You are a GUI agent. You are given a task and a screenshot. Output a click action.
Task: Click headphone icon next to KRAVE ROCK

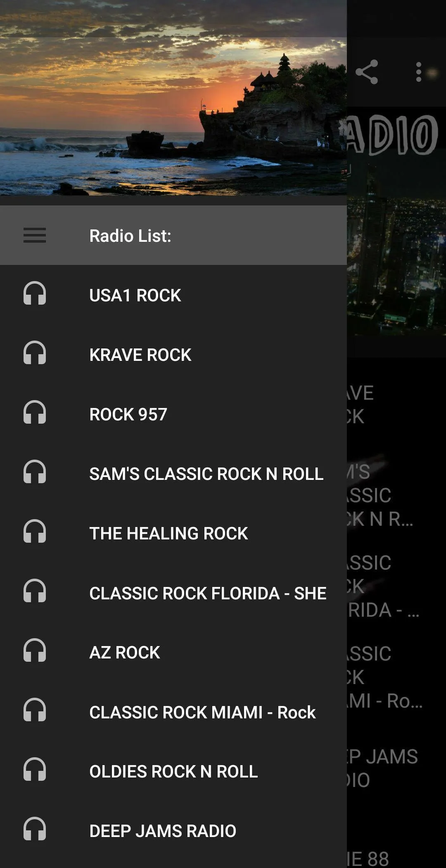35,353
